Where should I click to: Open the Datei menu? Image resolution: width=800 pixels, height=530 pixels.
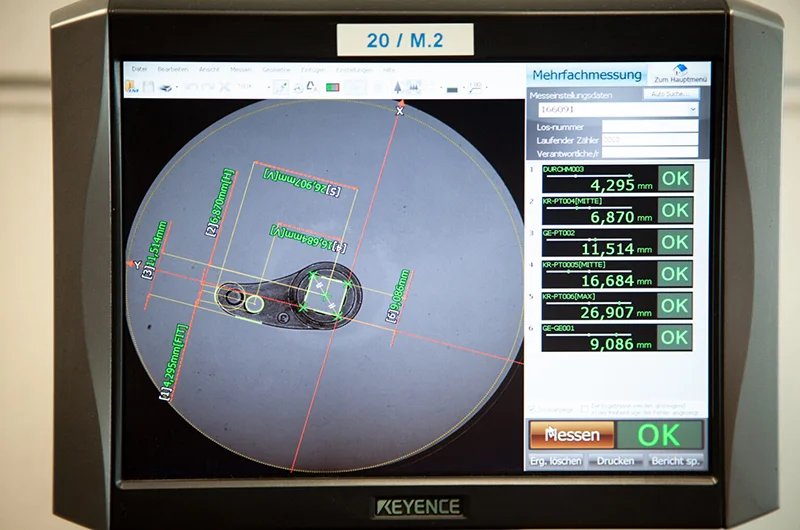point(139,69)
